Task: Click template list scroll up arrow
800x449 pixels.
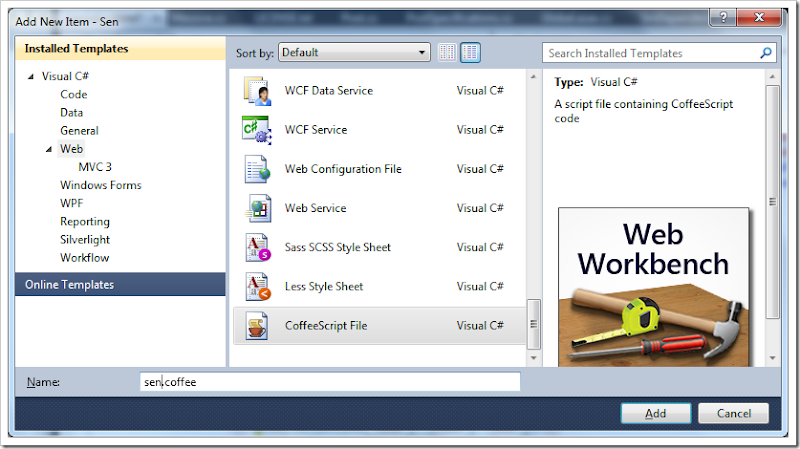Action: click(x=533, y=77)
